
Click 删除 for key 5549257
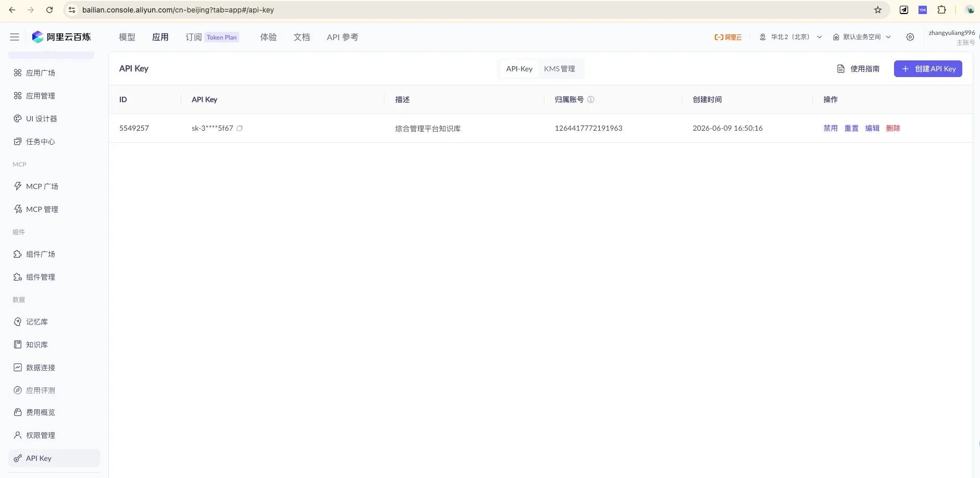[893, 128]
